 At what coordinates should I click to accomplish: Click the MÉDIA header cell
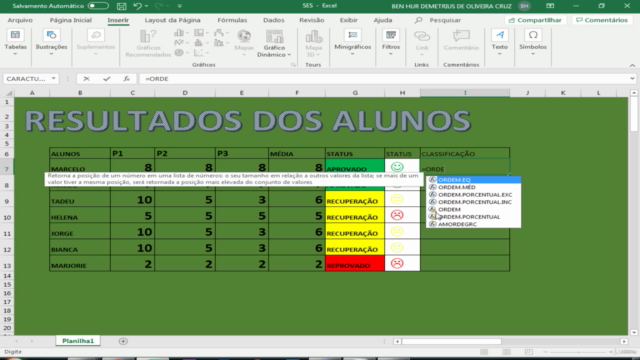point(297,153)
